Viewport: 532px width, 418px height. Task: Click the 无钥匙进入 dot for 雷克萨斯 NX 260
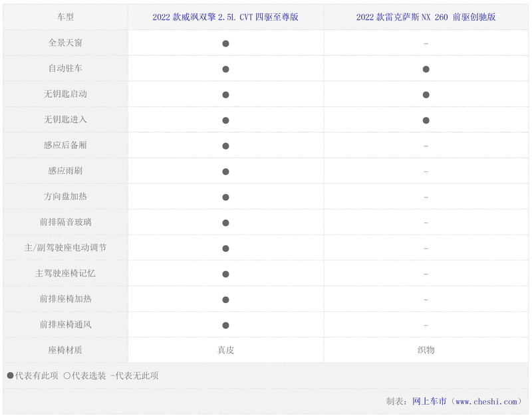click(x=426, y=120)
